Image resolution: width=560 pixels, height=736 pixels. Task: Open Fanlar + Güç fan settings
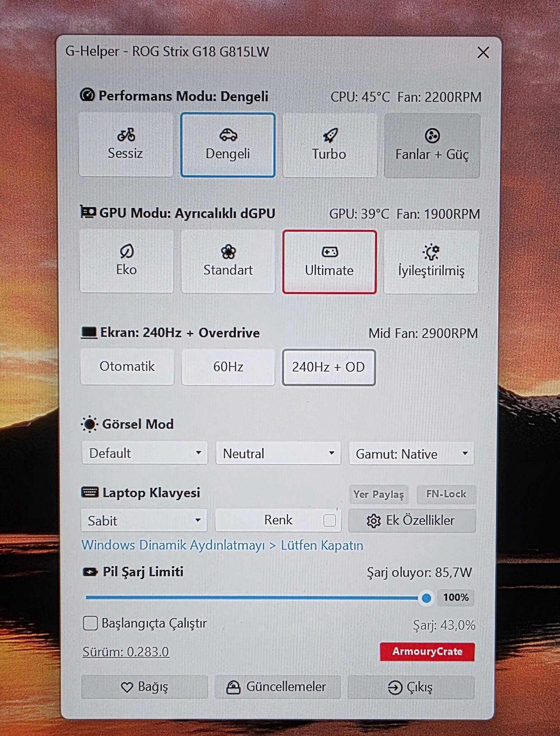click(432, 146)
